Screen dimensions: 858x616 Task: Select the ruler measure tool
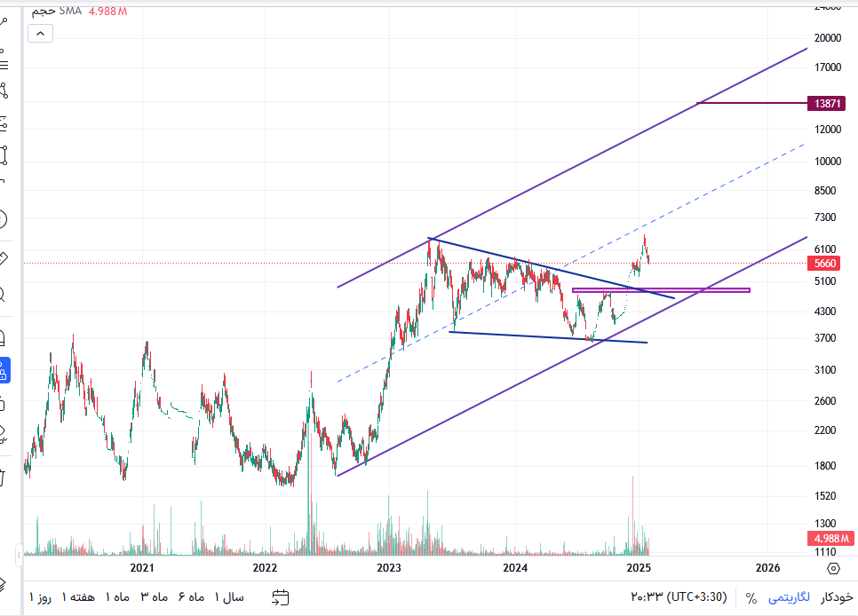pyautogui.click(x=3, y=258)
